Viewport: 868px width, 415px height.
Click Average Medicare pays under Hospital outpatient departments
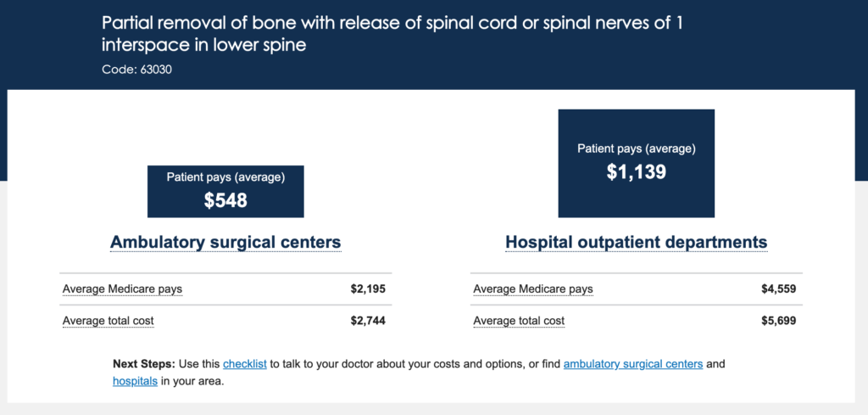coord(533,289)
